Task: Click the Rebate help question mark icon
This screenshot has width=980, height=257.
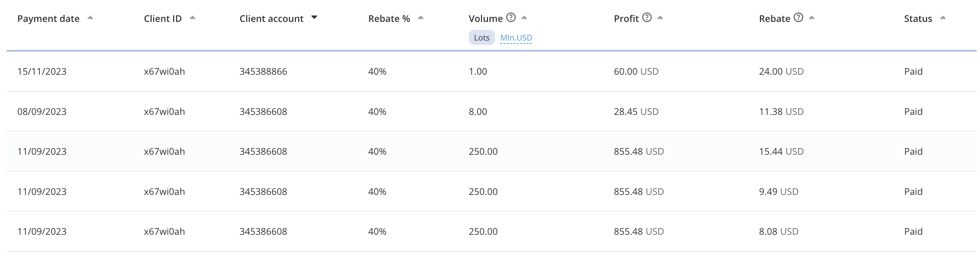Action: point(798,18)
